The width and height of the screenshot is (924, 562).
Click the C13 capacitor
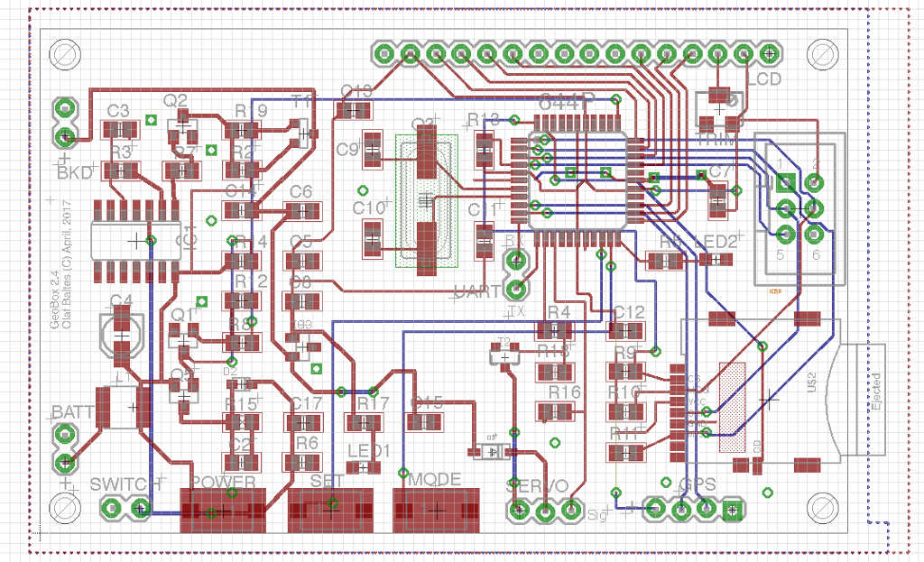(x=354, y=110)
